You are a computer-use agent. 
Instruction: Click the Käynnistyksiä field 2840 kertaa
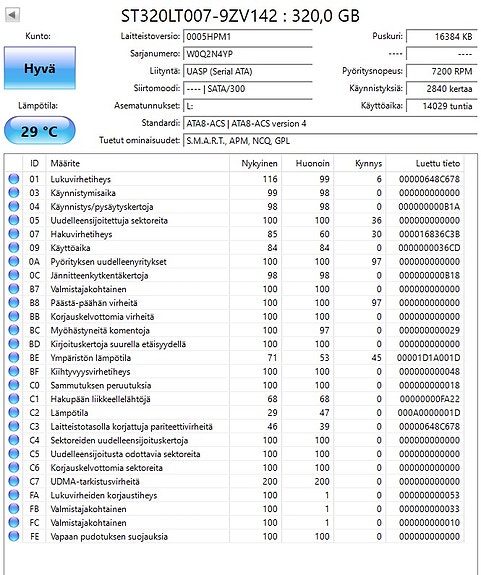[x=442, y=88]
